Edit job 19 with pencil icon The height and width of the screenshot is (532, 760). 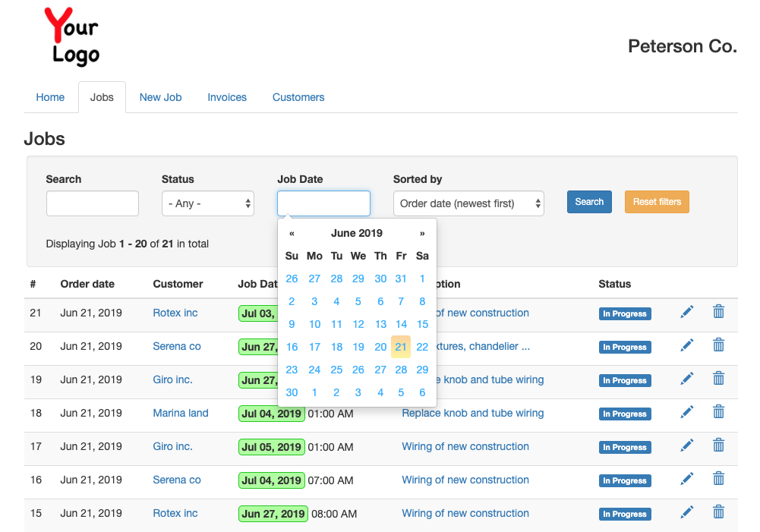pyautogui.click(x=687, y=379)
